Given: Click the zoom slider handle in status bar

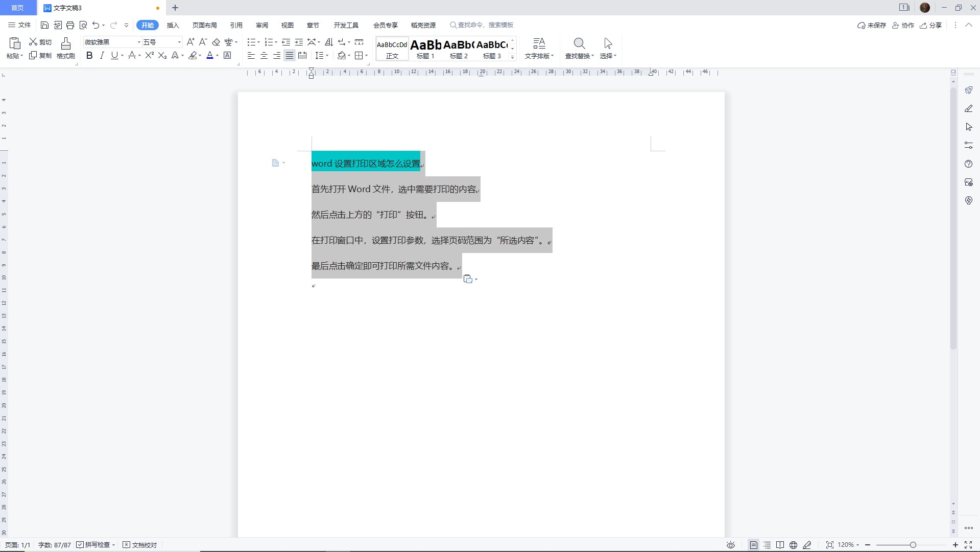Looking at the screenshot, I should (x=913, y=545).
